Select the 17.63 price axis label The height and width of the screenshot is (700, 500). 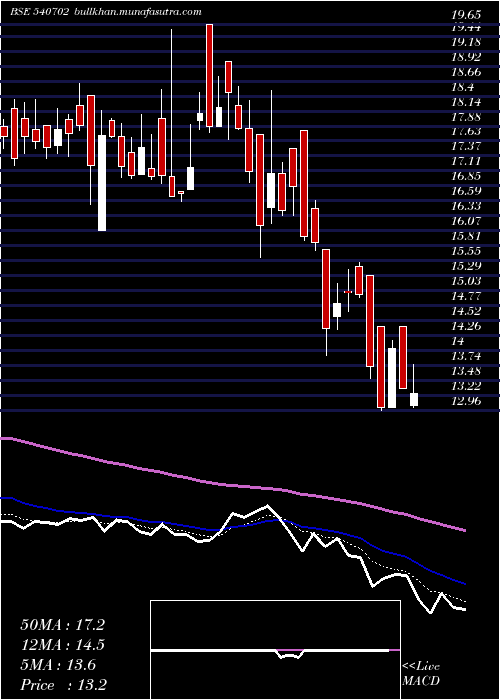466,131
